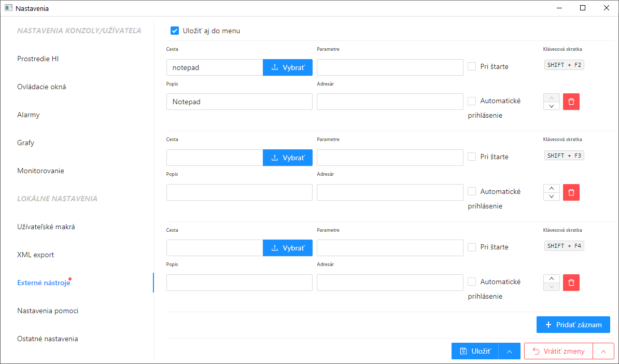Select XML export in the sidebar
619x364 pixels.
click(36, 255)
